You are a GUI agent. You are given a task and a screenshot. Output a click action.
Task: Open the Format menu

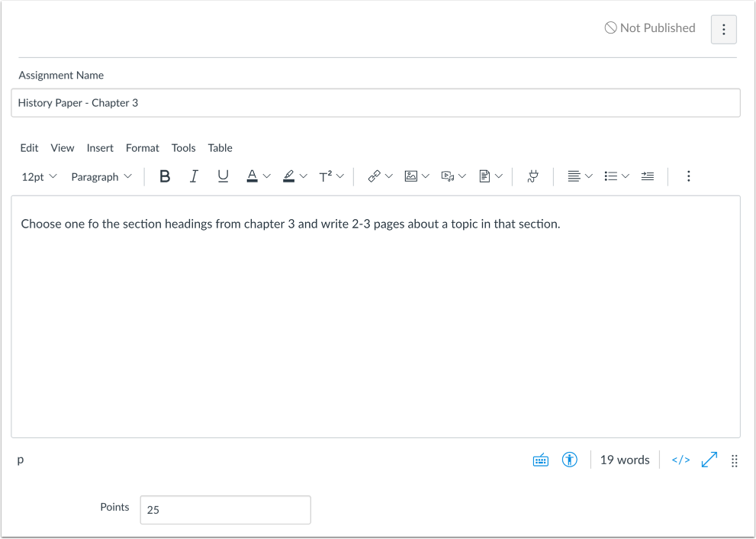coord(142,147)
